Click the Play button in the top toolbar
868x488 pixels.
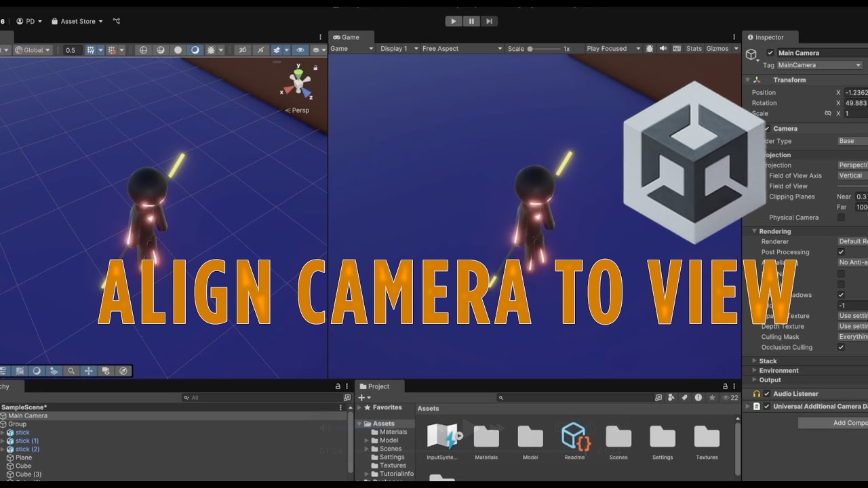click(x=454, y=21)
